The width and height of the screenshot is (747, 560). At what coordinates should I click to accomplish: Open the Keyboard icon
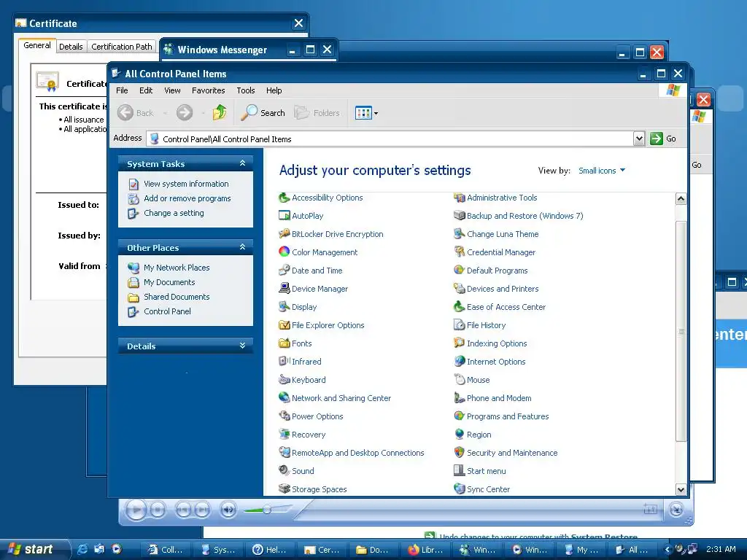(x=285, y=380)
